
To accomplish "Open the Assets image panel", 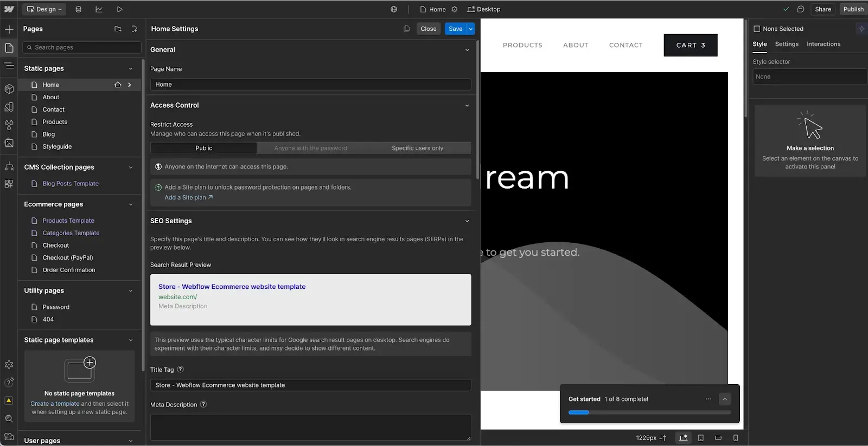I will [x=9, y=143].
